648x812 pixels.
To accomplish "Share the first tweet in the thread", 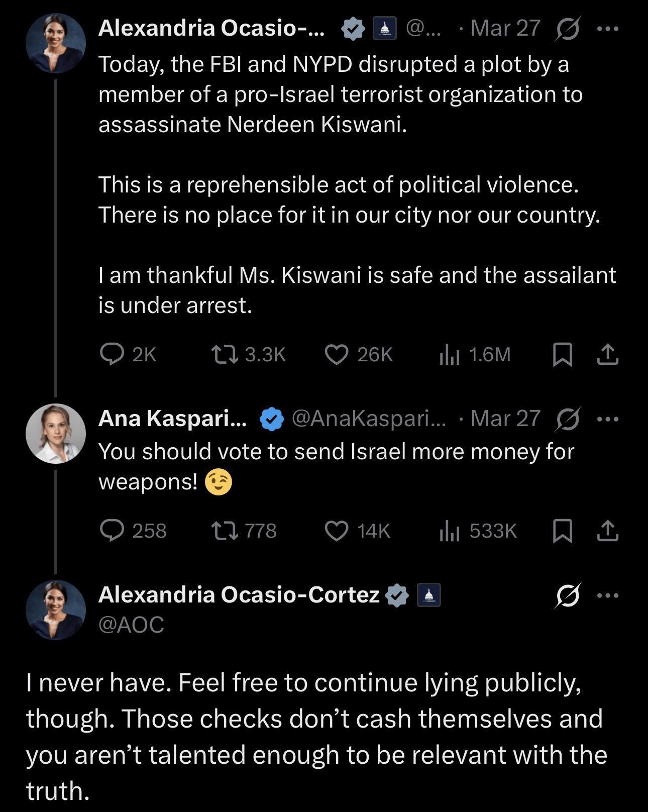I will (x=607, y=354).
